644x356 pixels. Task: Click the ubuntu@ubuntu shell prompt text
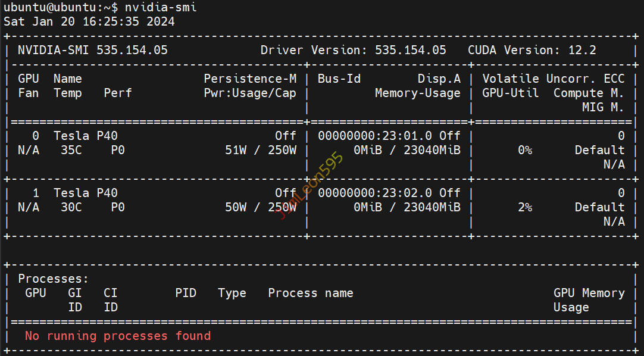tap(57, 7)
